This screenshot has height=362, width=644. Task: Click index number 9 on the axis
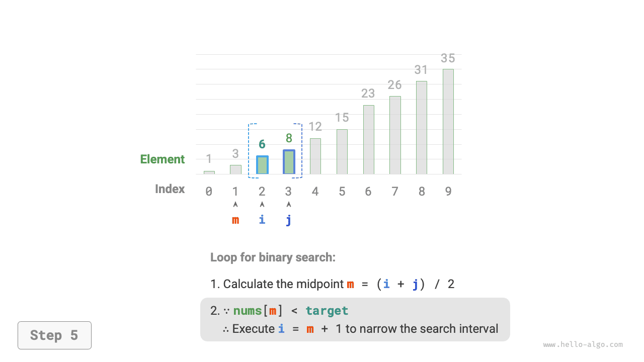click(x=448, y=192)
